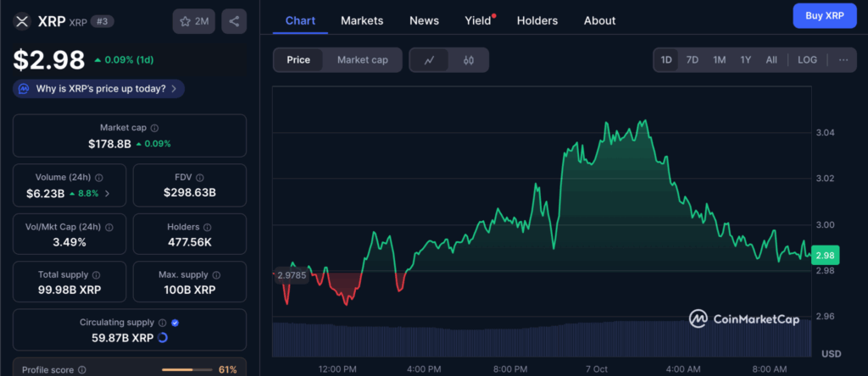The height and width of the screenshot is (376, 868).
Task: Expand Volume (24h) details chevron
Action: click(x=107, y=193)
